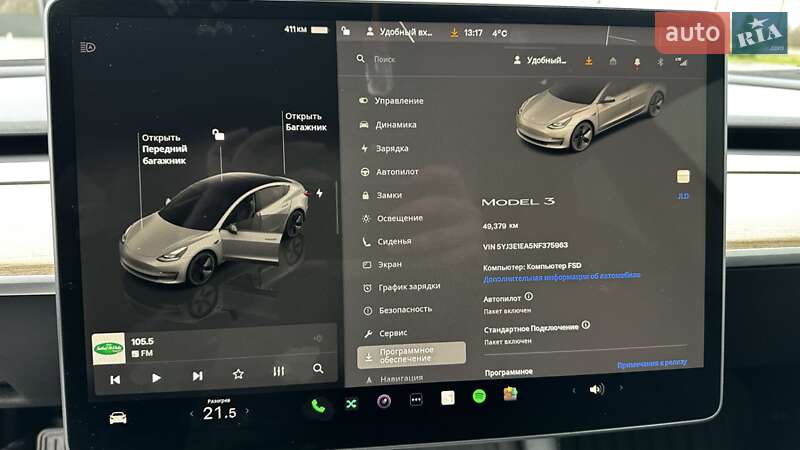Viewport: 800px width, 450px height.
Task: Open the three-dots all apps launcher
Action: (416, 399)
